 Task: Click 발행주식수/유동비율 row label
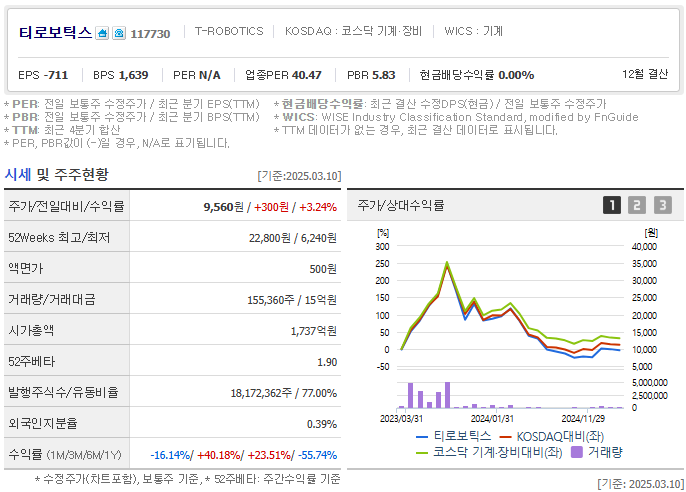point(63,392)
